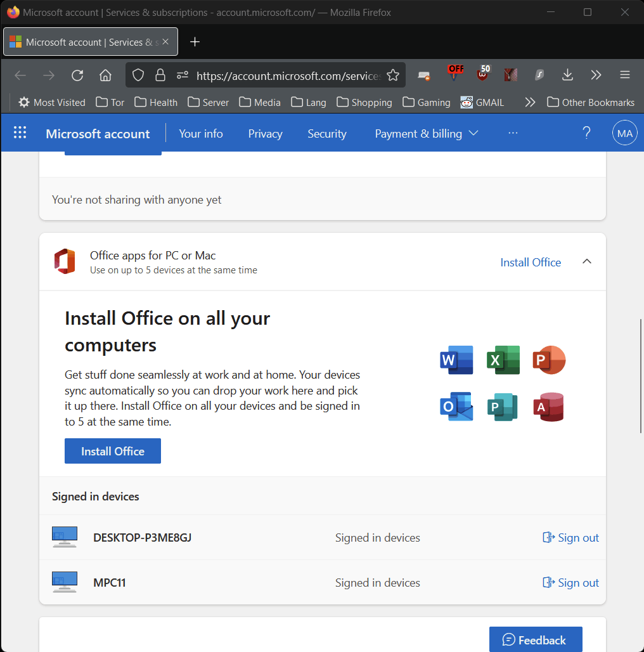The height and width of the screenshot is (652, 644).
Task: Open Firefox tracking protection shield
Action: pos(138,75)
